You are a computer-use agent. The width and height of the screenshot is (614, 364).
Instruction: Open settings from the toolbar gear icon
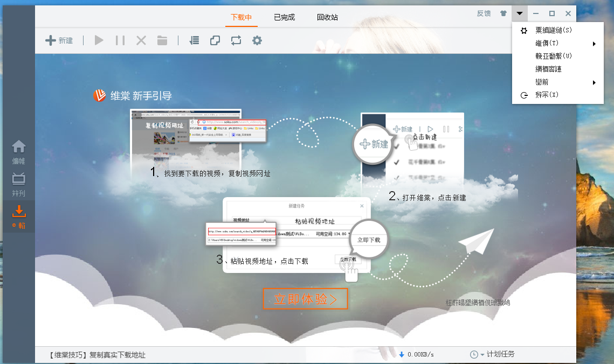(257, 40)
